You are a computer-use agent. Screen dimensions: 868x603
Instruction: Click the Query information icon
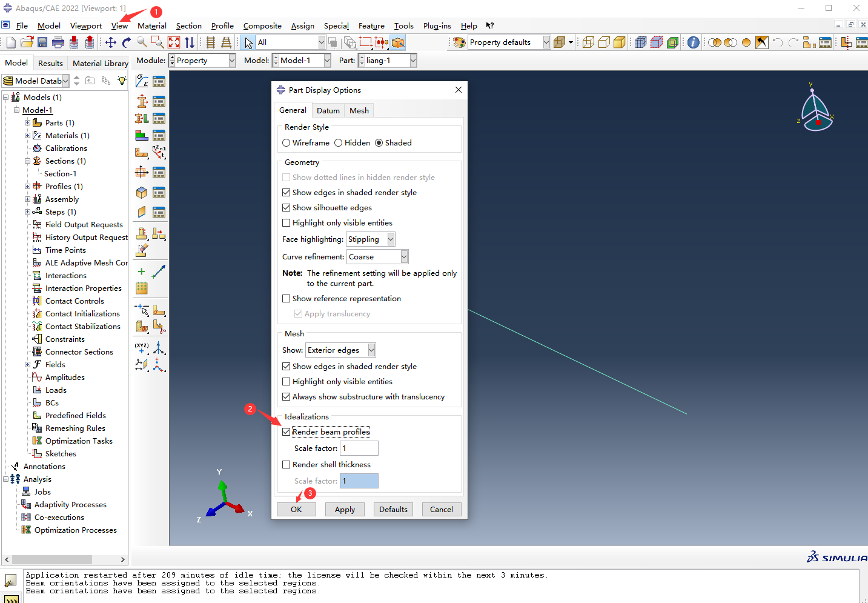pyautogui.click(x=694, y=42)
